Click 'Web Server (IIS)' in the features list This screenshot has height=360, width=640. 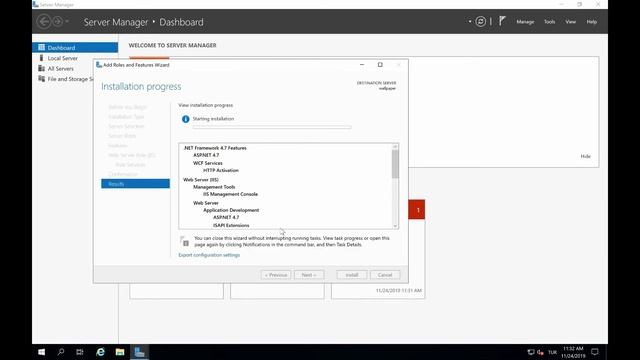pos(200,180)
